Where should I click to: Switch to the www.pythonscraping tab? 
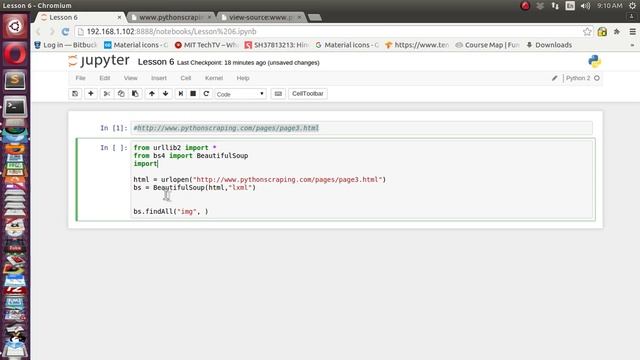[x=171, y=17]
